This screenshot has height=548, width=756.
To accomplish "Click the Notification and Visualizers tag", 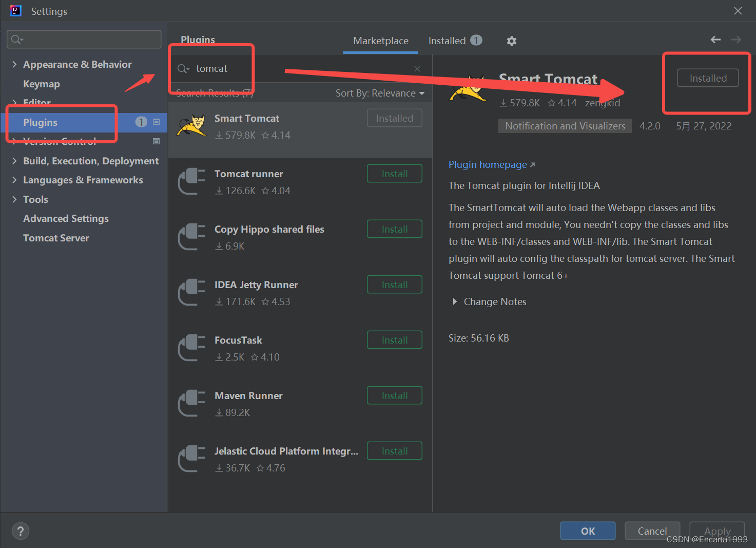I will [x=565, y=126].
